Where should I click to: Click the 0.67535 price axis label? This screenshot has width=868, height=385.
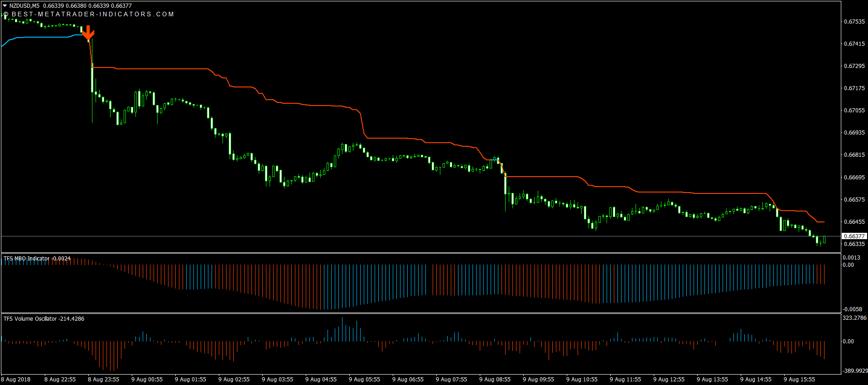click(x=854, y=21)
